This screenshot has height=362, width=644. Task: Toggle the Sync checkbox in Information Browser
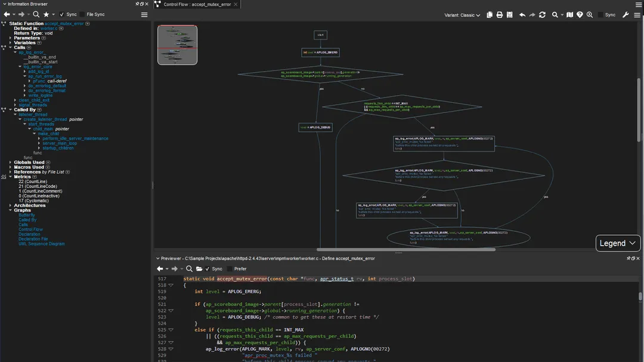[x=62, y=14]
